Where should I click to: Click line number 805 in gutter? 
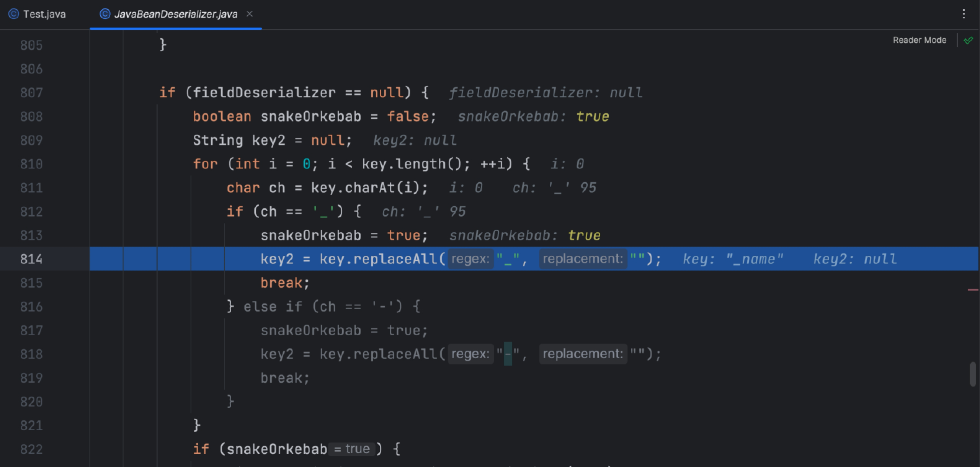[x=31, y=45]
